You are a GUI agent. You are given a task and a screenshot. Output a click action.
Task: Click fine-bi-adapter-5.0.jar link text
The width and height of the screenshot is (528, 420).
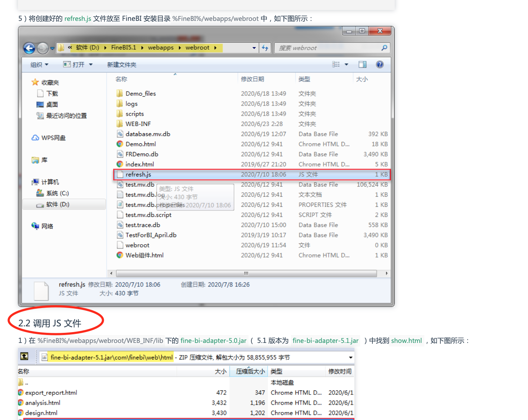[214, 341]
